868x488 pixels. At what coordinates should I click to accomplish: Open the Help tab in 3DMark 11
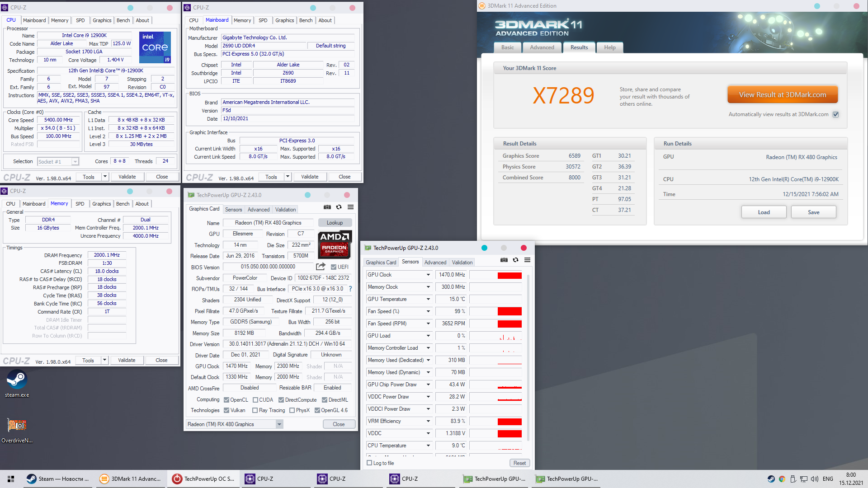[610, 47]
